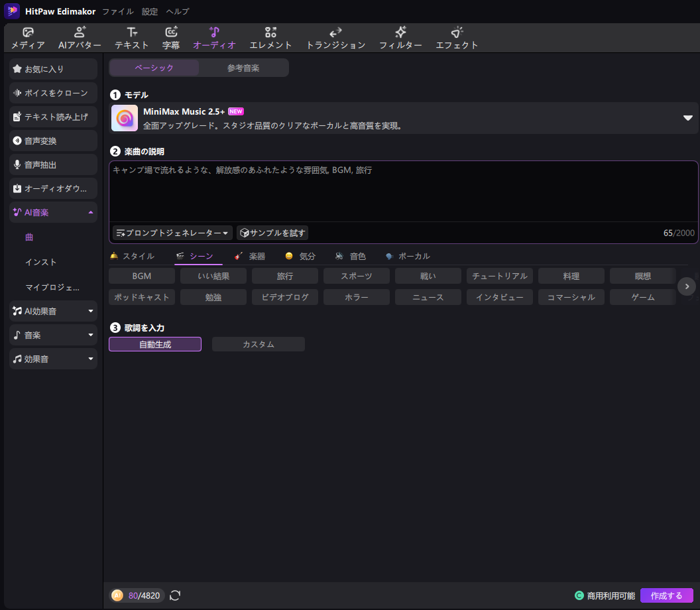Screen dimensions: 700x610
Task: Switch to the 気分 tag tab
Action: coord(300,256)
